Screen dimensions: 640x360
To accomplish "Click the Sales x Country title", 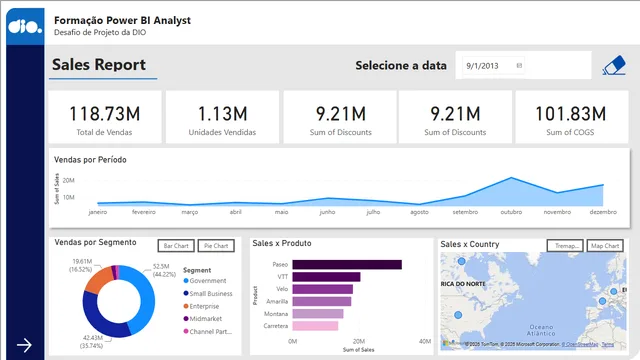I will (x=470, y=244).
